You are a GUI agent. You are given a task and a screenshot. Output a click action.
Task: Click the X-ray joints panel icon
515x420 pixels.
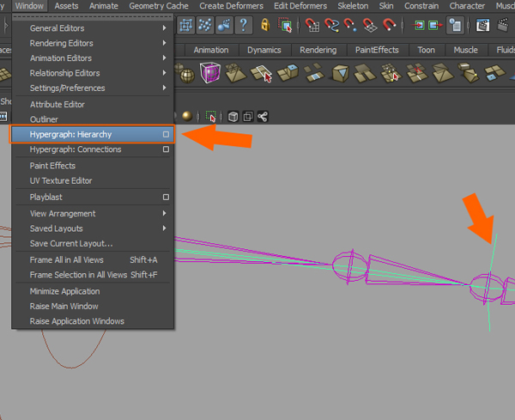pos(263,116)
